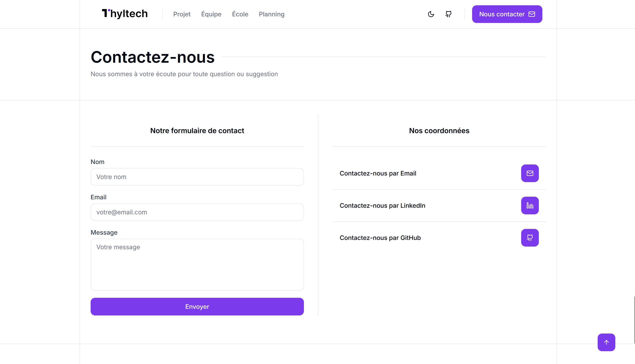Click the purple GitHub contact icon

[x=530, y=238]
